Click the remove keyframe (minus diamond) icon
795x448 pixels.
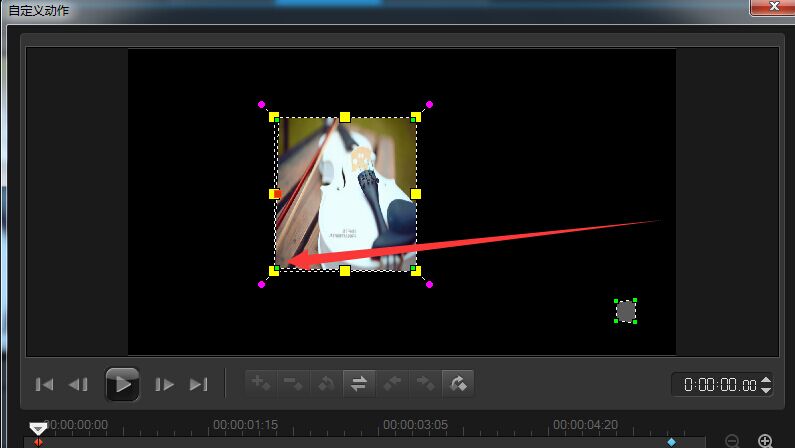point(293,383)
